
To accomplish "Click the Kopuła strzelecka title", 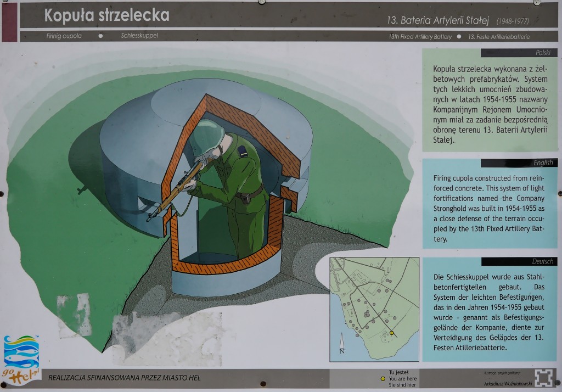I will pos(106,15).
